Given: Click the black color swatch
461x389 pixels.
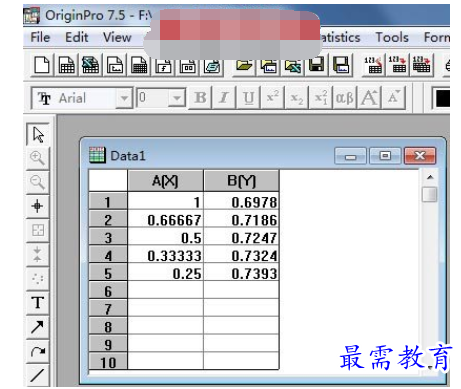Looking at the screenshot, I should click(x=442, y=98).
